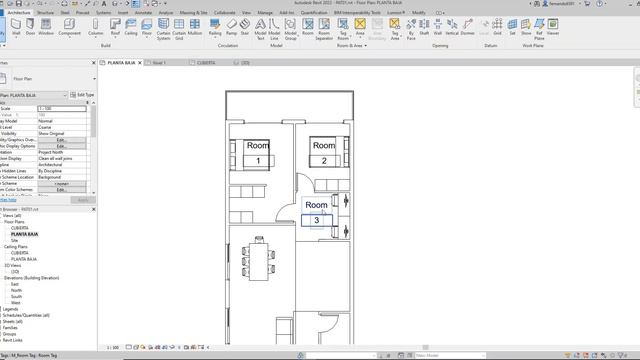Image resolution: width=640 pixels, height=360 pixels.
Task: Click the Set work plane tool
Action: (x=512, y=27)
